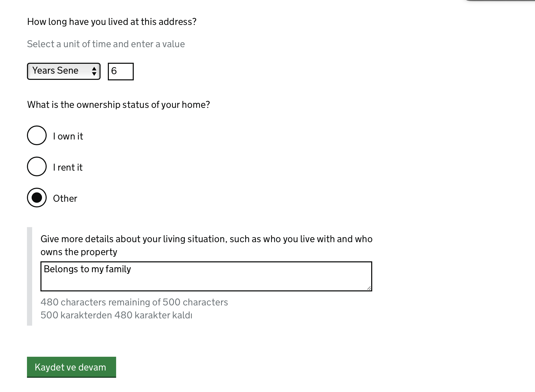Choose the I rent it radio option
The height and width of the screenshot is (392, 535).
(37, 166)
